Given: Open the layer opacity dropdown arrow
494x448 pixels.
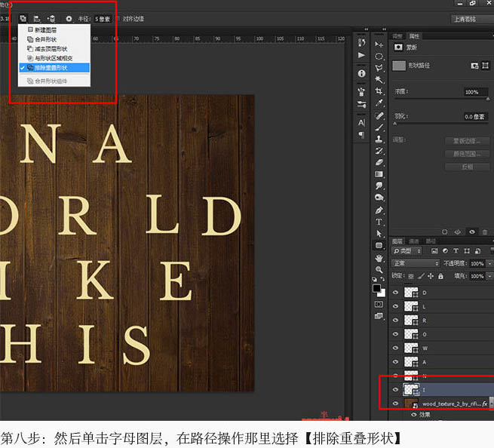Looking at the screenshot, I should tap(489, 263).
